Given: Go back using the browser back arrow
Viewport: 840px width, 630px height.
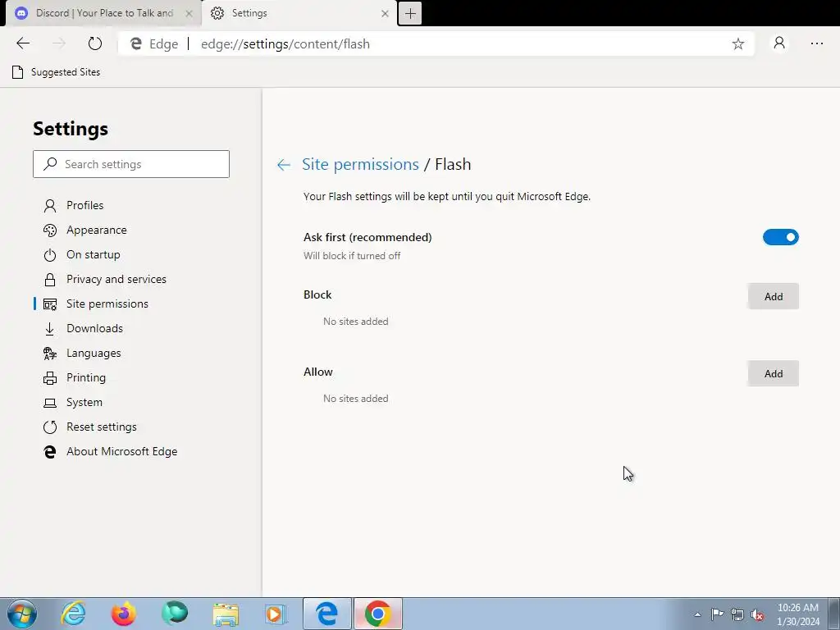Looking at the screenshot, I should click(x=23, y=43).
